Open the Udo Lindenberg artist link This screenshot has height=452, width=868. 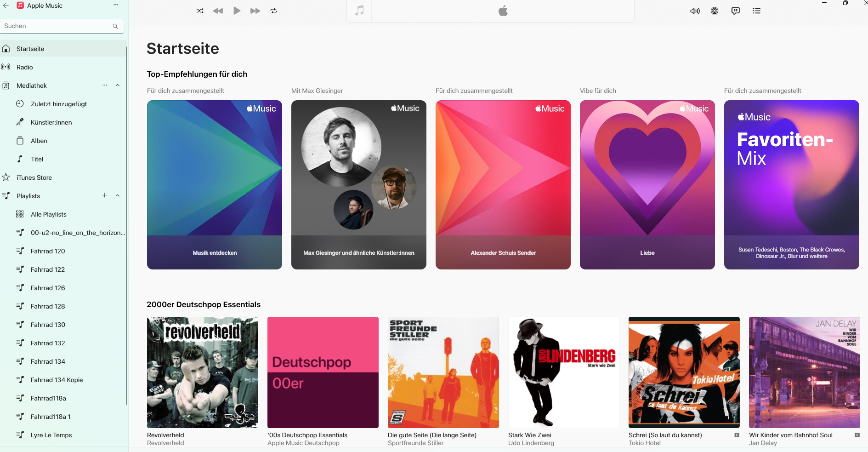[x=531, y=443]
